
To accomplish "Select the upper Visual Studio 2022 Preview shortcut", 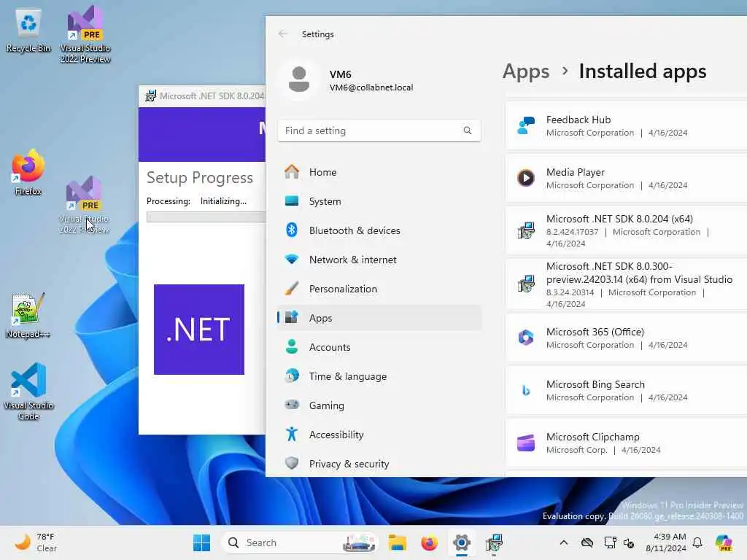I will pyautogui.click(x=85, y=34).
